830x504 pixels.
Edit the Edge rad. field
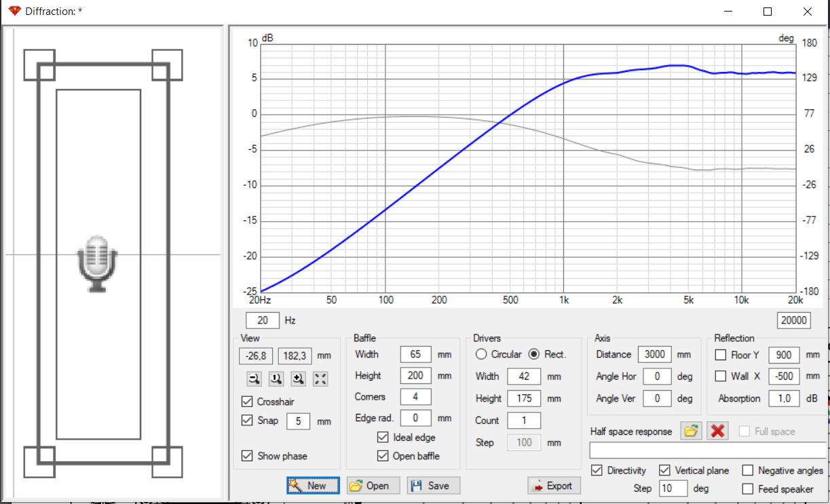point(415,418)
